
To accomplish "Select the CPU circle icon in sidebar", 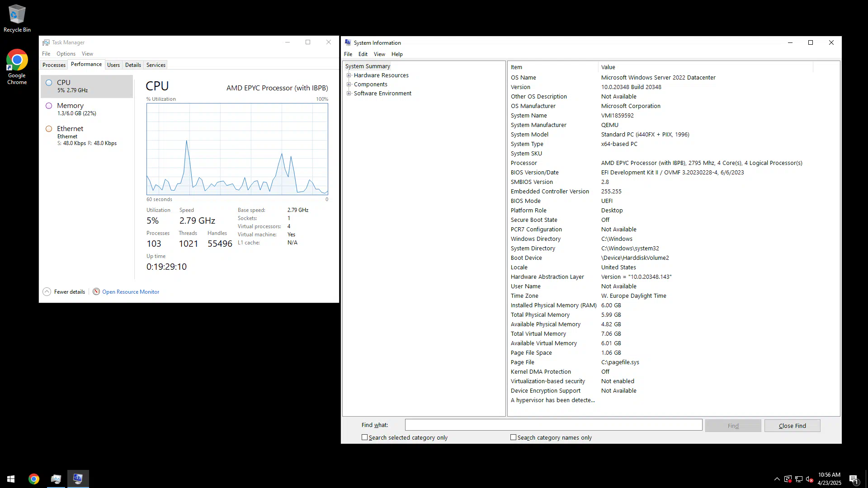I will tap(49, 83).
